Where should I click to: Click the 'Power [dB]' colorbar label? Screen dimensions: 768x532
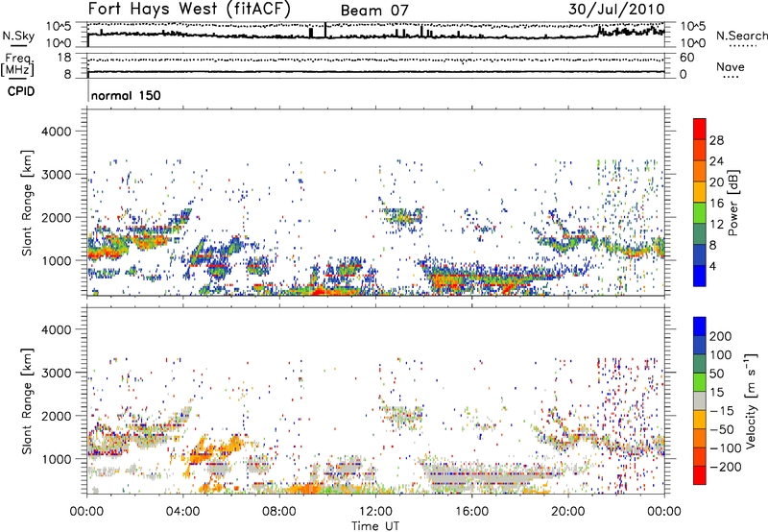[732, 203]
